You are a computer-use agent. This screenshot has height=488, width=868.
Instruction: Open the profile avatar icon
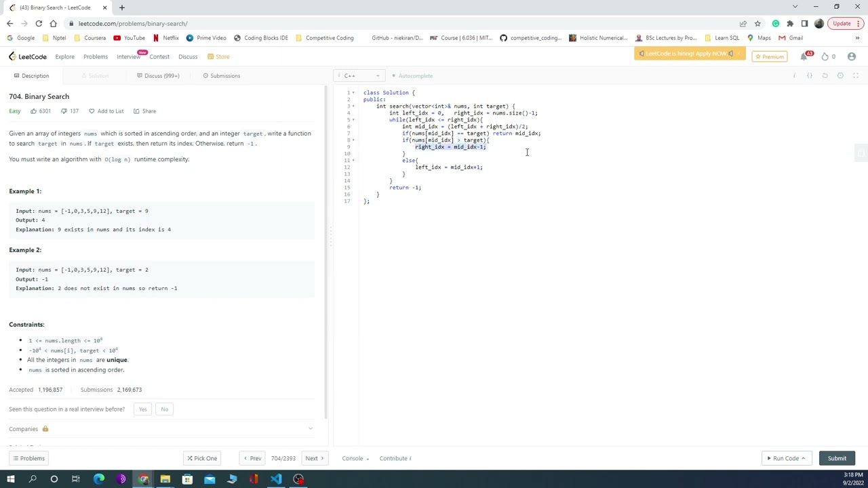pos(852,56)
